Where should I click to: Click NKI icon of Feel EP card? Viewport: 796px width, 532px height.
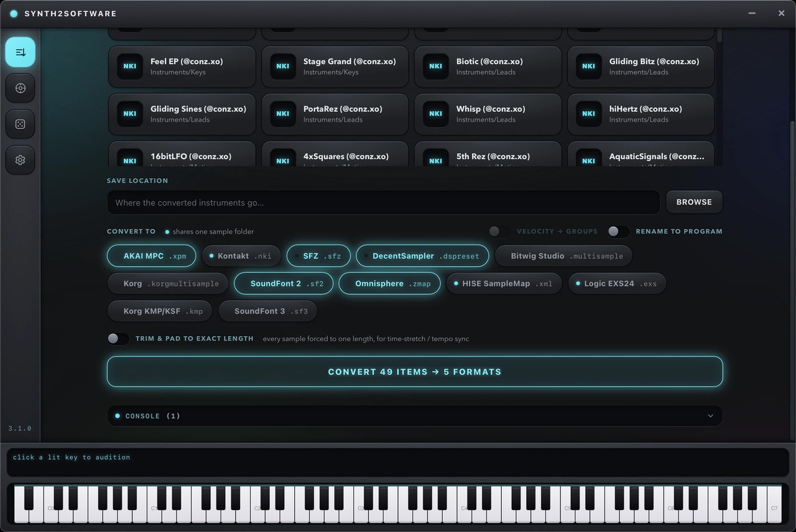(130, 66)
